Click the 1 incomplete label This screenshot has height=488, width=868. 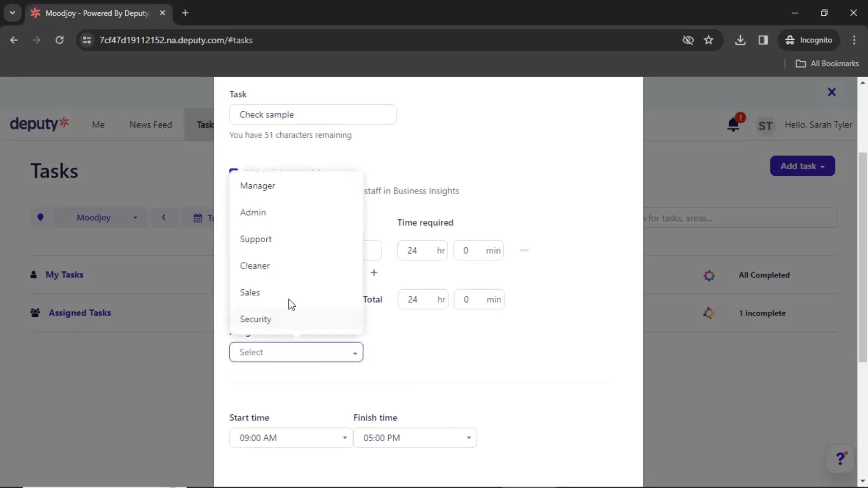pyautogui.click(x=762, y=313)
